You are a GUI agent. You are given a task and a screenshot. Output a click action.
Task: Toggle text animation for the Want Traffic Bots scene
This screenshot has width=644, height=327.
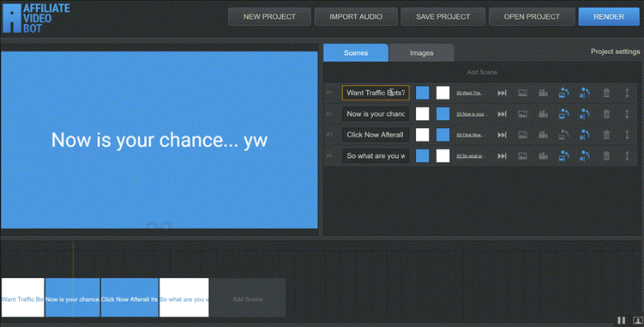[x=585, y=93]
